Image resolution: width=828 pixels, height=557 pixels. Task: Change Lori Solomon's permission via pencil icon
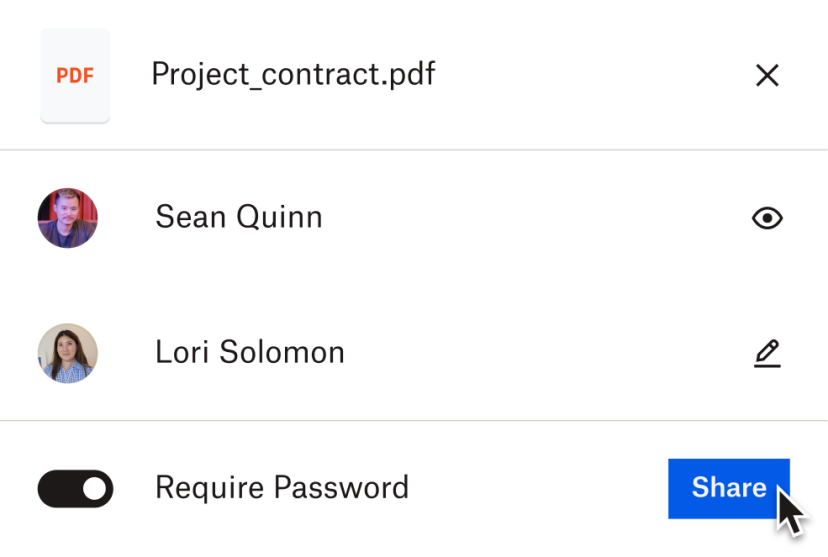(767, 353)
